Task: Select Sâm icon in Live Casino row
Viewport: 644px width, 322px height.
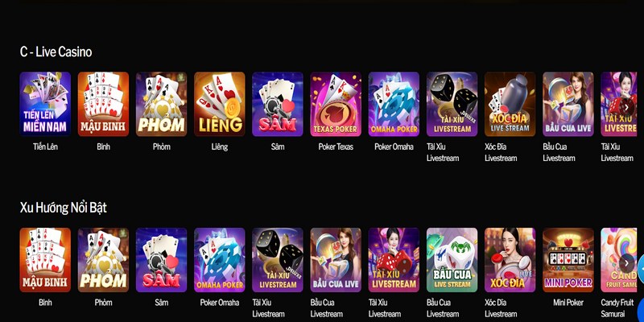Action: click(278, 104)
